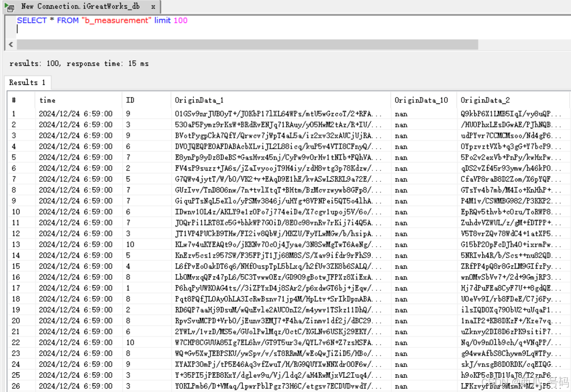Switch to the Results 1 tab

pos(27,82)
